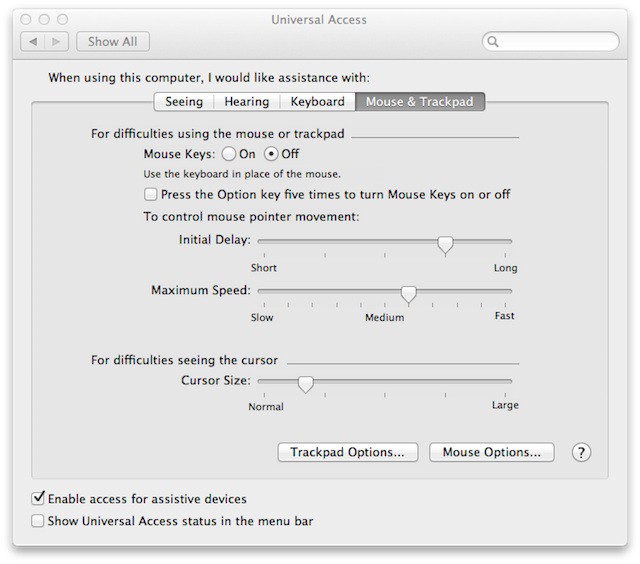Click the Show All button

click(112, 42)
